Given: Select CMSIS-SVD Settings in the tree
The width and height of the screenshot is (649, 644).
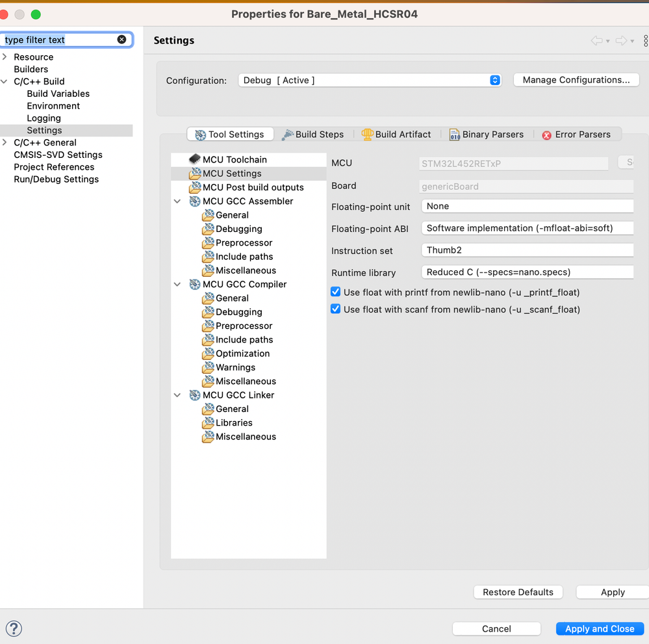Looking at the screenshot, I should tap(58, 155).
